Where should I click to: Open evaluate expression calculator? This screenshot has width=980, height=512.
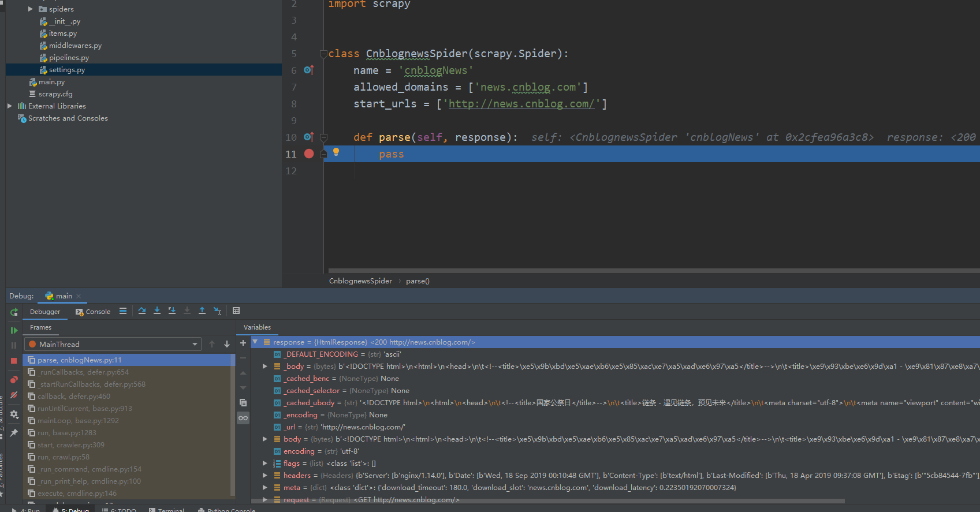(x=236, y=311)
